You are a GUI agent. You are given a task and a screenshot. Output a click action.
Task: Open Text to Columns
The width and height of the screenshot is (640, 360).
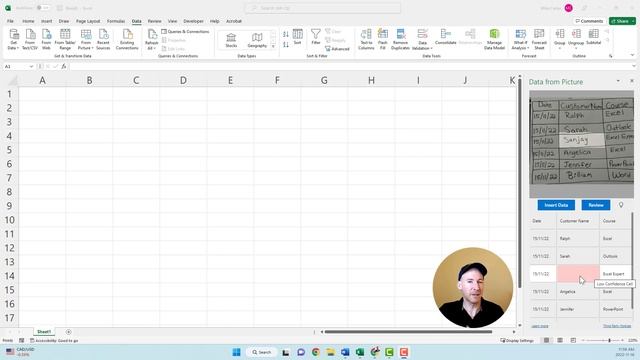[366, 40]
